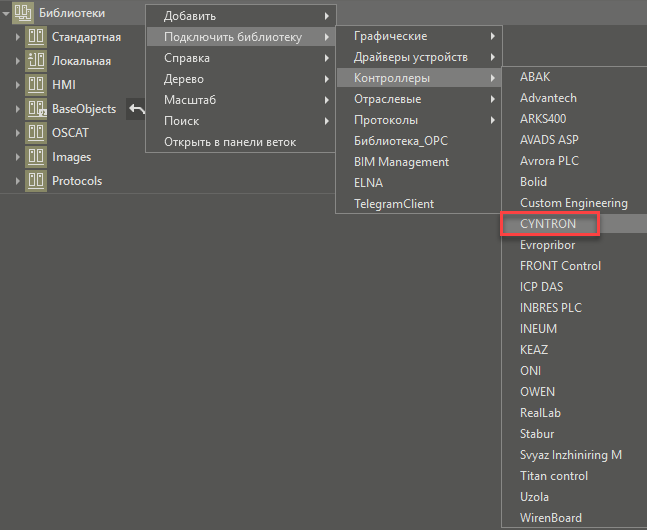
Task: Expand the Images library node
Action: [18, 157]
